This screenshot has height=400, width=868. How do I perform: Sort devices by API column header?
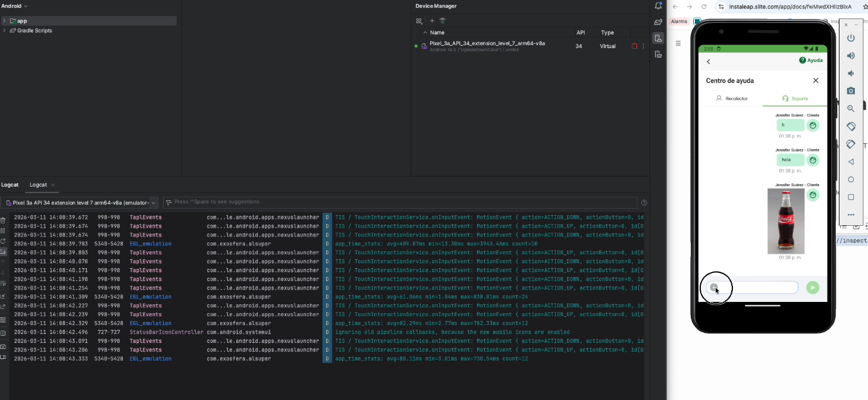pos(581,33)
